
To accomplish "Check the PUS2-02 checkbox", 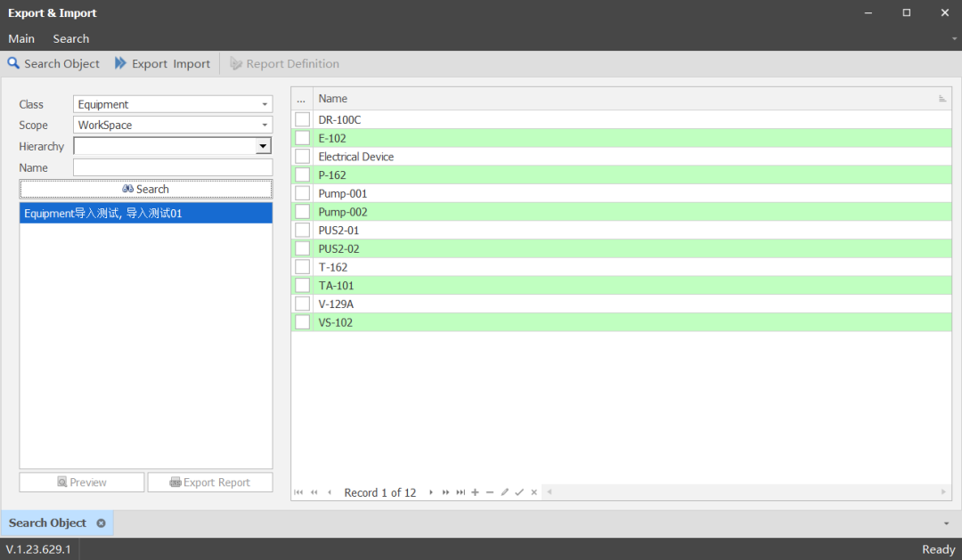I will 303,248.
